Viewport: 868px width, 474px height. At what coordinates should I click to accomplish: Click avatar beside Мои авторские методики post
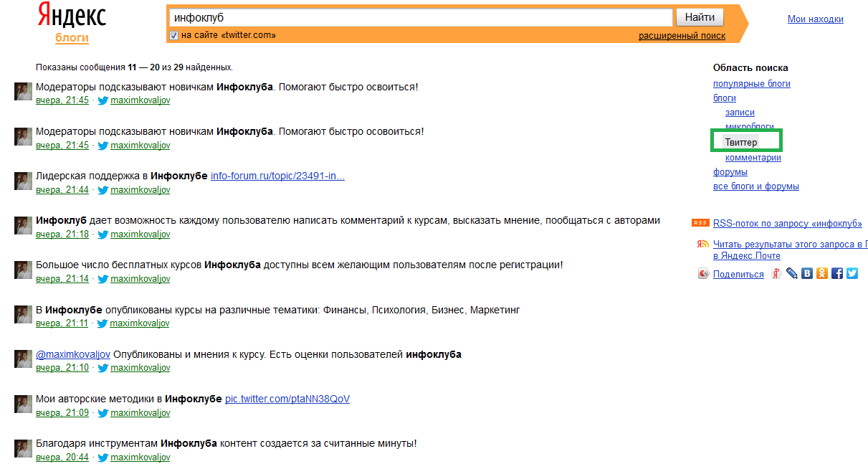[23, 403]
